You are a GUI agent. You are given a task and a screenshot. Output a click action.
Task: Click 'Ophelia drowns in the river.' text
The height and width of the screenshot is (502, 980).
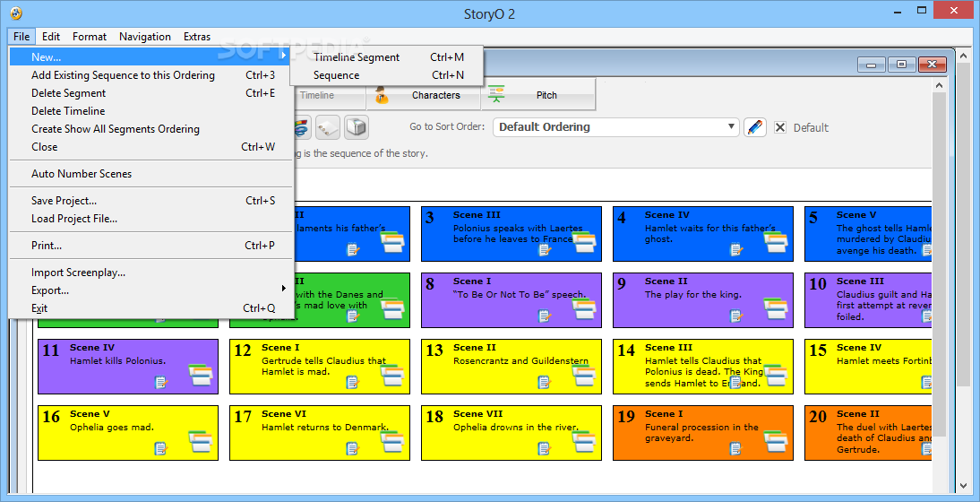516,427
